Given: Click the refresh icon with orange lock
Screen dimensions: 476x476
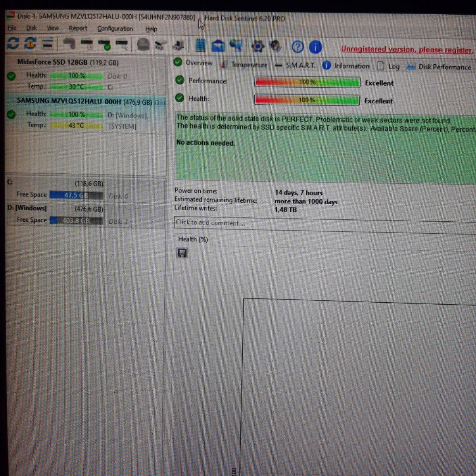Looking at the screenshot, I should (x=30, y=44).
